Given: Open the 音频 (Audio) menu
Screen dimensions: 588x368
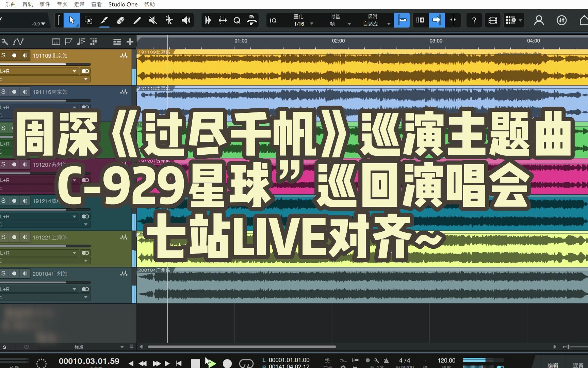Looking at the screenshot, I should [x=62, y=4].
